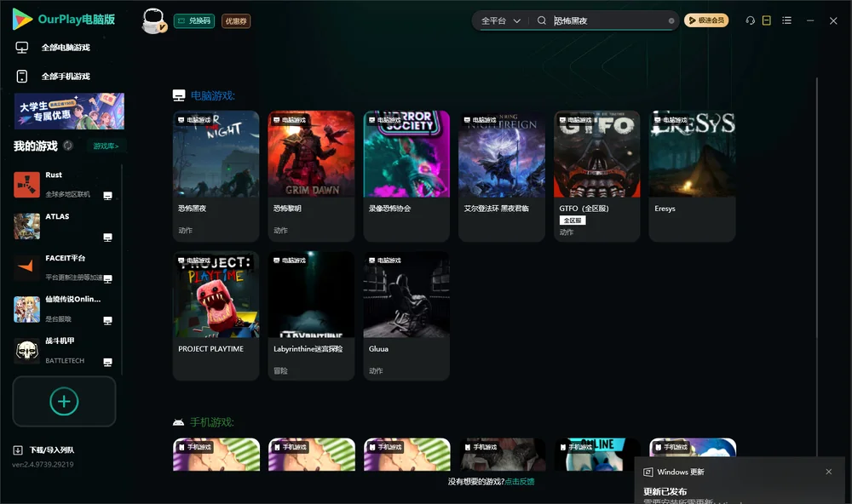
Task: Click the 仙境传说Online icon in sidebar
Action: (x=26, y=309)
